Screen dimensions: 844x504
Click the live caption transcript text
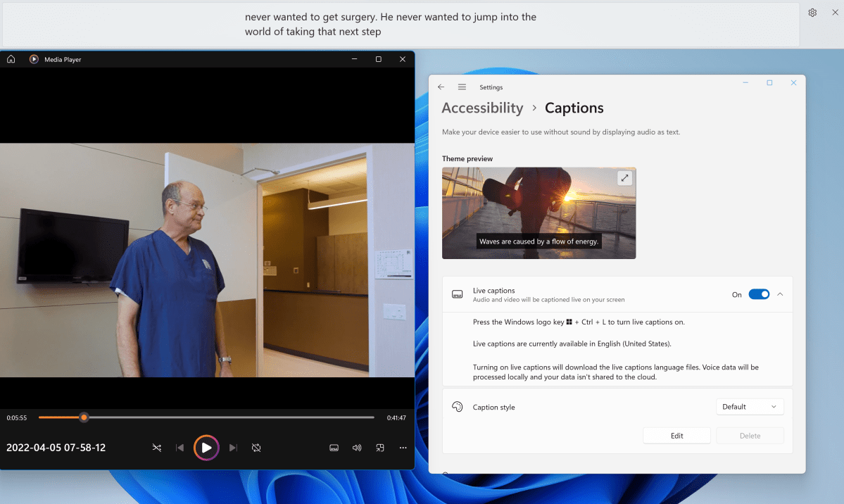390,24
